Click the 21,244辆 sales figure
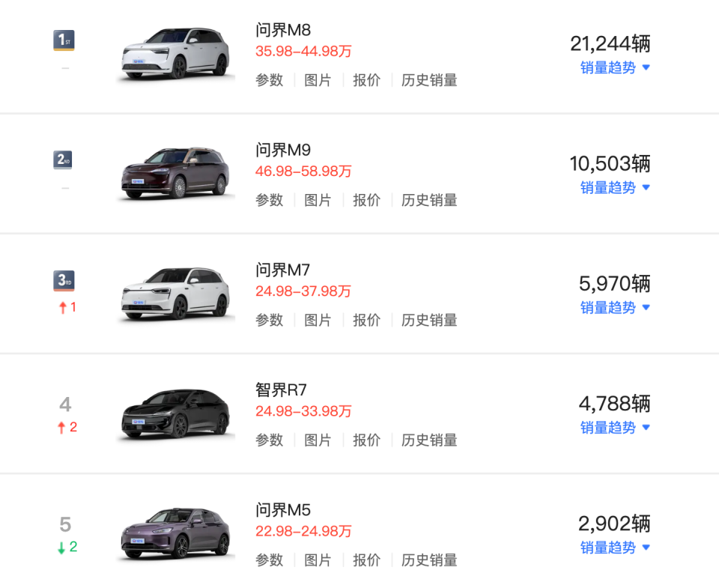The height and width of the screenshot is (588, 719). coord(609,43)
